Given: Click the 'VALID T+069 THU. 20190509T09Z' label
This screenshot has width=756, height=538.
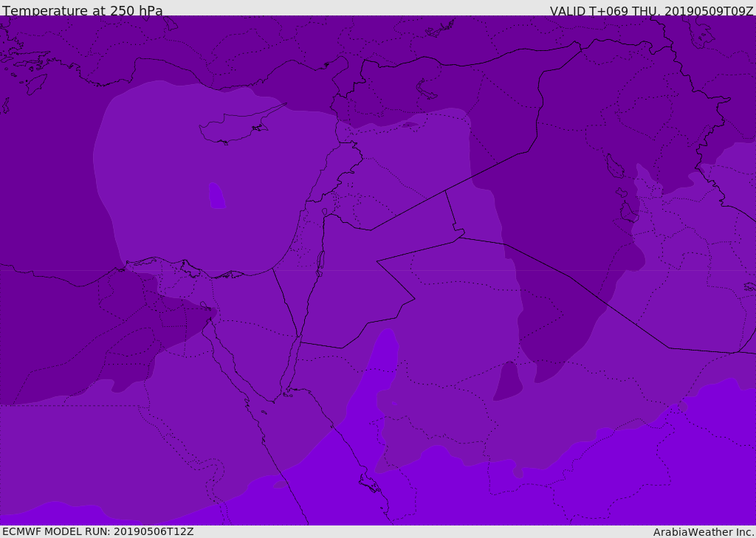Looking at the screenshot, I should [651, 10].
